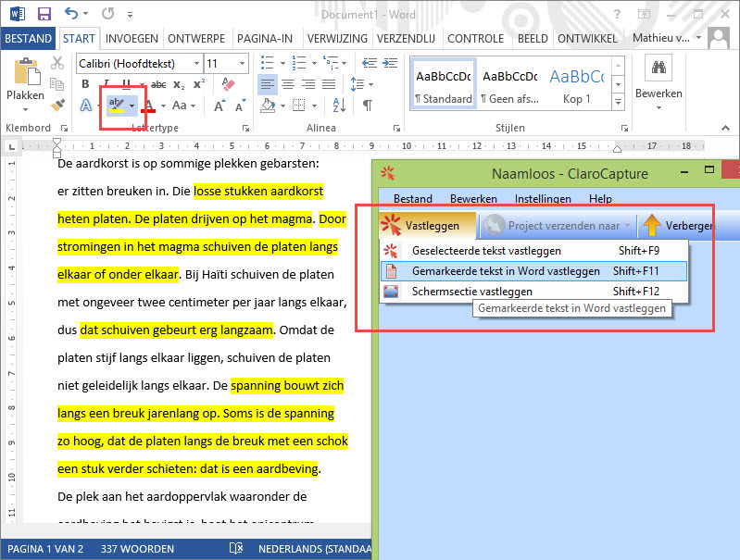740x560 pixels.
Task: Switch to the INVOEGEN ribbon tab
Action: (x=132, y=39)
